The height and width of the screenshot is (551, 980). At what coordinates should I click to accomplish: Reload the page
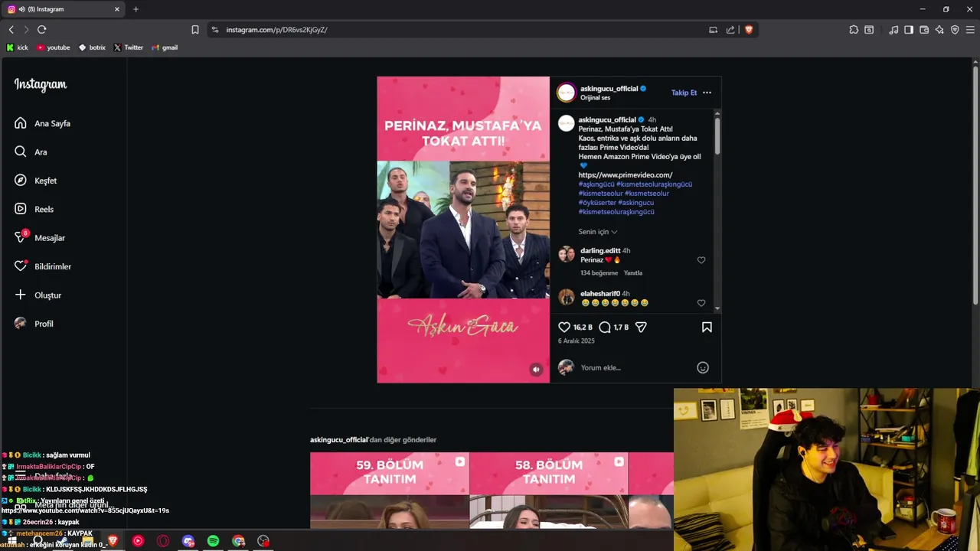(x=41, y=30)
